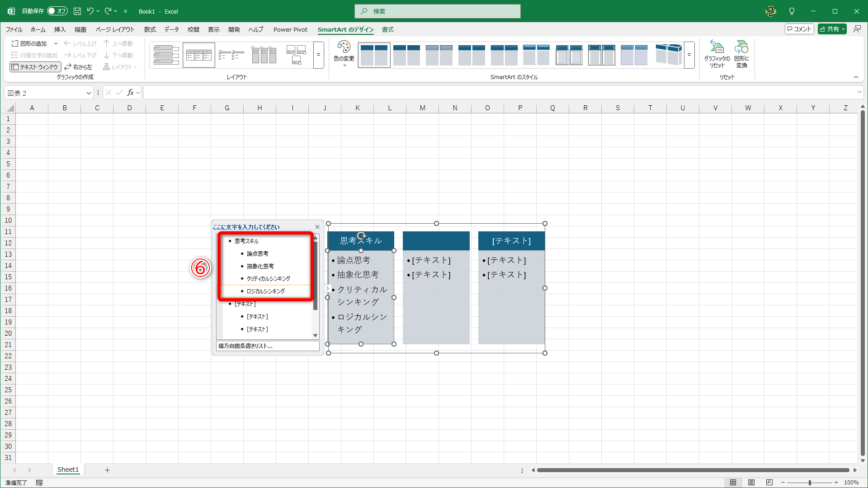
Task: Click the コメント Comments button
Action: pyautogui.click(x=799, y=29)
